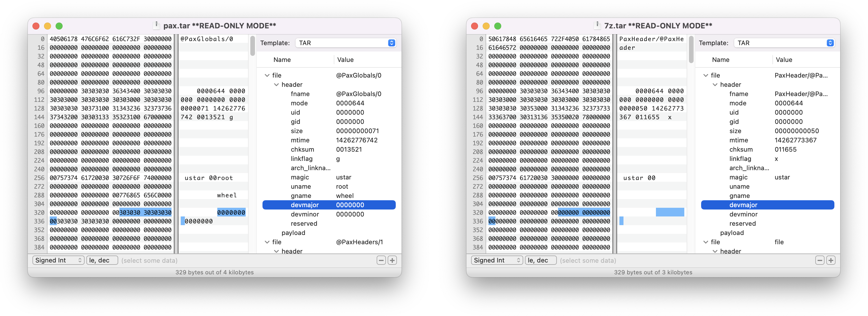Image resolution: width=868 pixels, height=316 pixels.
Task: Collapse first 'file' node in pax.tar template tree
Action: coord(267,75)
